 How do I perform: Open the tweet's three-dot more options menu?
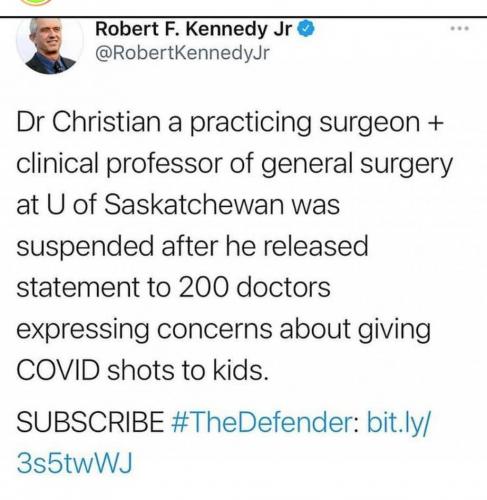point(460,29)
